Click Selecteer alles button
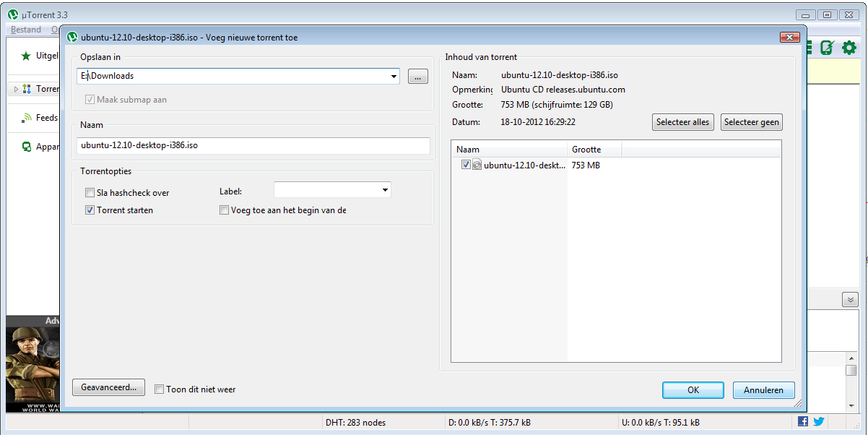The image size is (868, 435). (x=682, y=122)
